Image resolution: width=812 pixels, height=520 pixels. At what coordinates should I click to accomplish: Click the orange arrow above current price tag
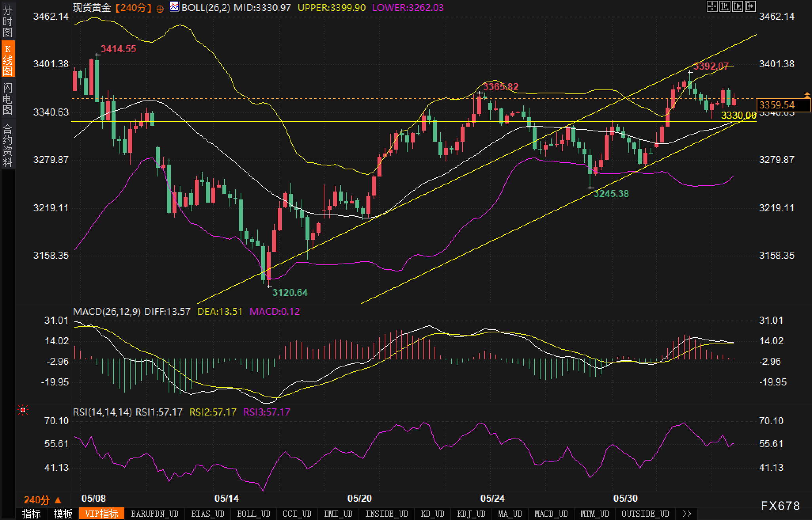(807, 95)
